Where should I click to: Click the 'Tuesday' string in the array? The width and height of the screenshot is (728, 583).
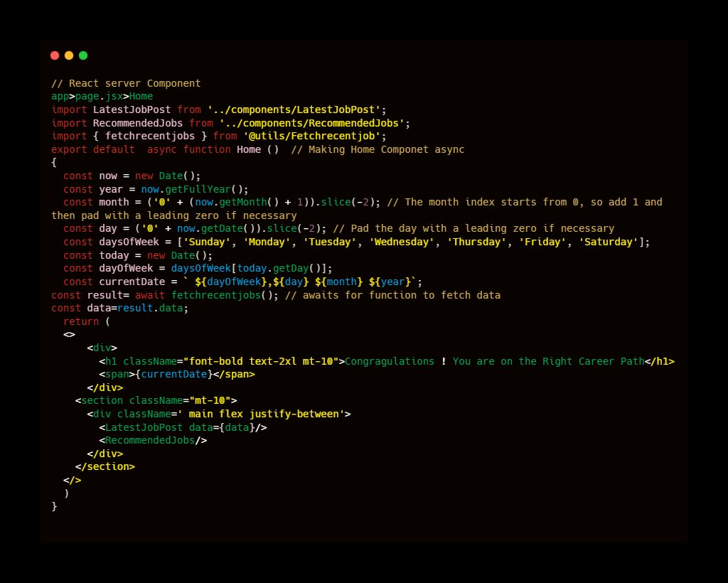[330, 242]
